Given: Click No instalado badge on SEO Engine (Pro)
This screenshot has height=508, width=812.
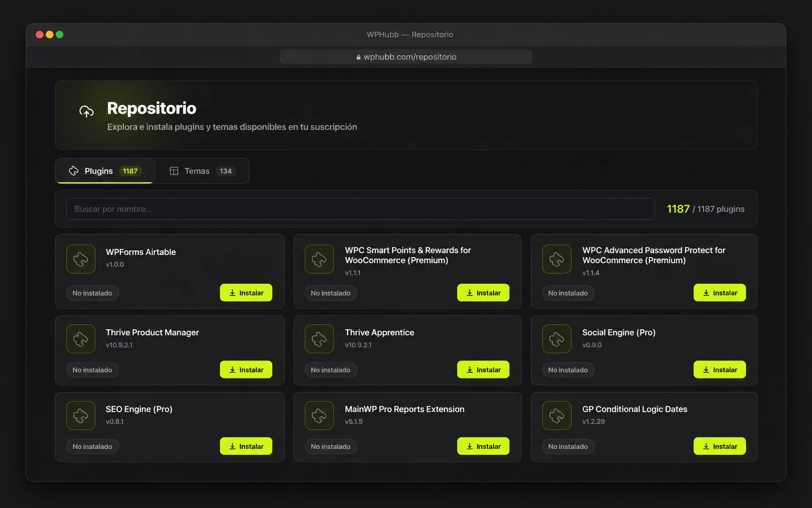Looking at the screenshot, I should tap(92, 447).
